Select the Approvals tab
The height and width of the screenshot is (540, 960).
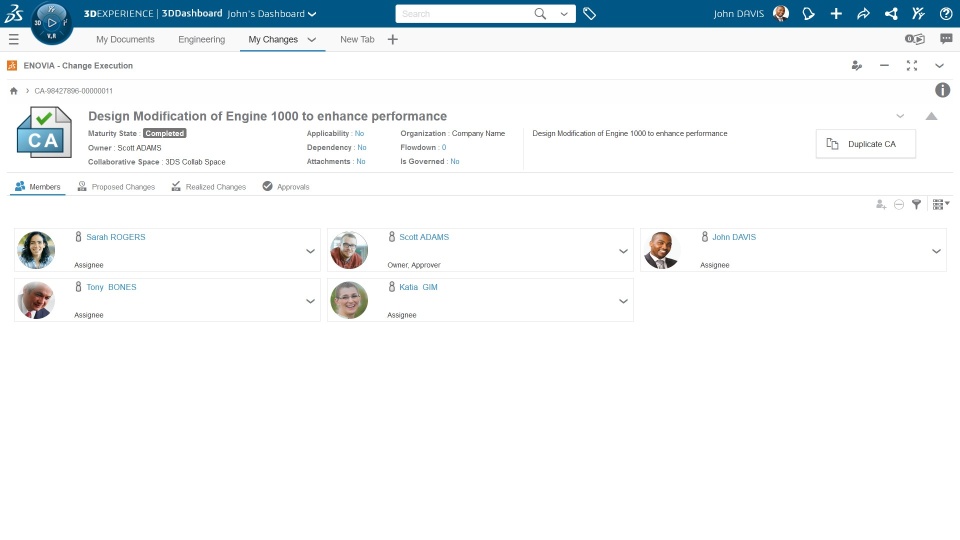coord(286,187)
